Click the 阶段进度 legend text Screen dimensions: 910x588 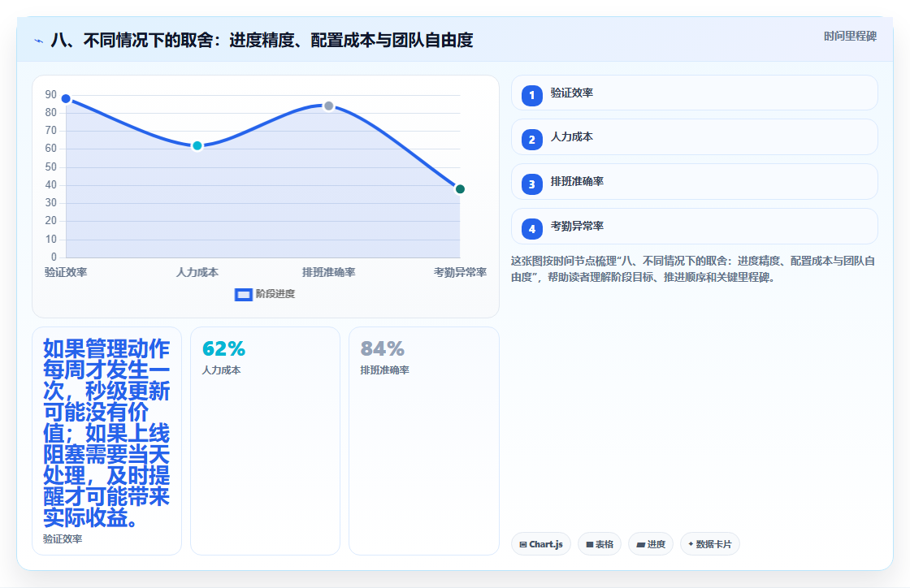pos(275,294)
